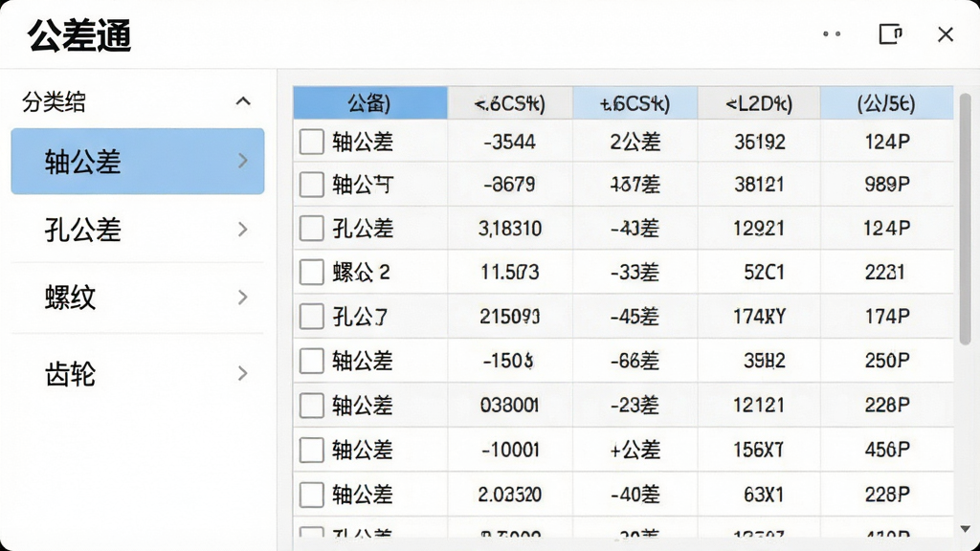980x551 pixels.
Task: Click the 456P value
Action: pyautogui.click(x=887, y=450)
